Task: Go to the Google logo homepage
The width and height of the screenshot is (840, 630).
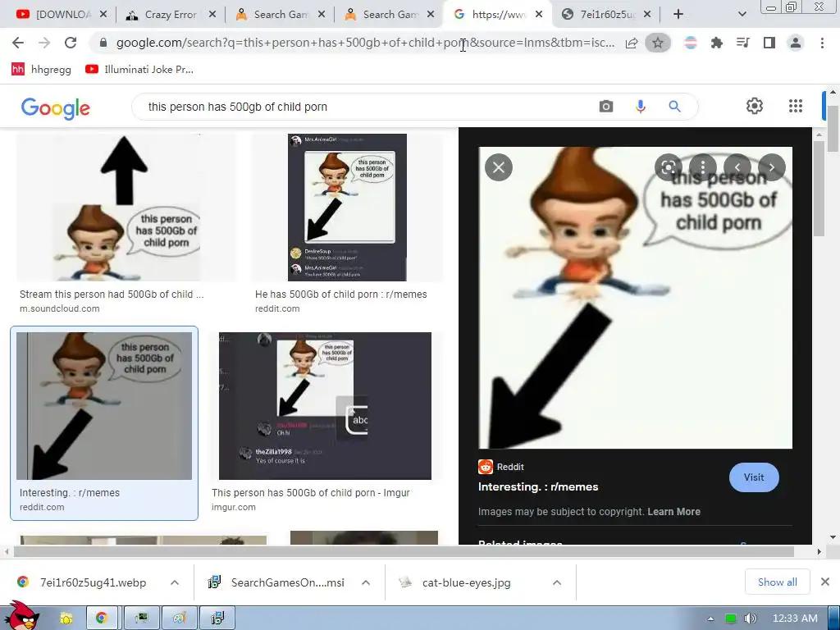Action: (x=56, y=107)
